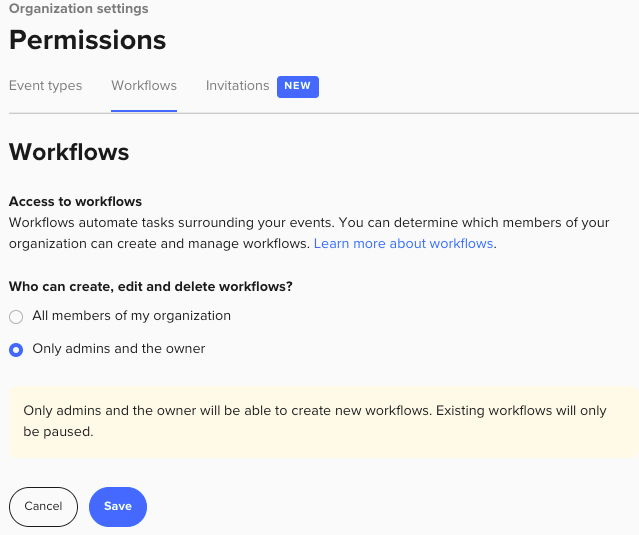Viewport: 639px width, 535px height.
Task: Click the blue underline beneath the Workflows tab
Action: [144, 111]
